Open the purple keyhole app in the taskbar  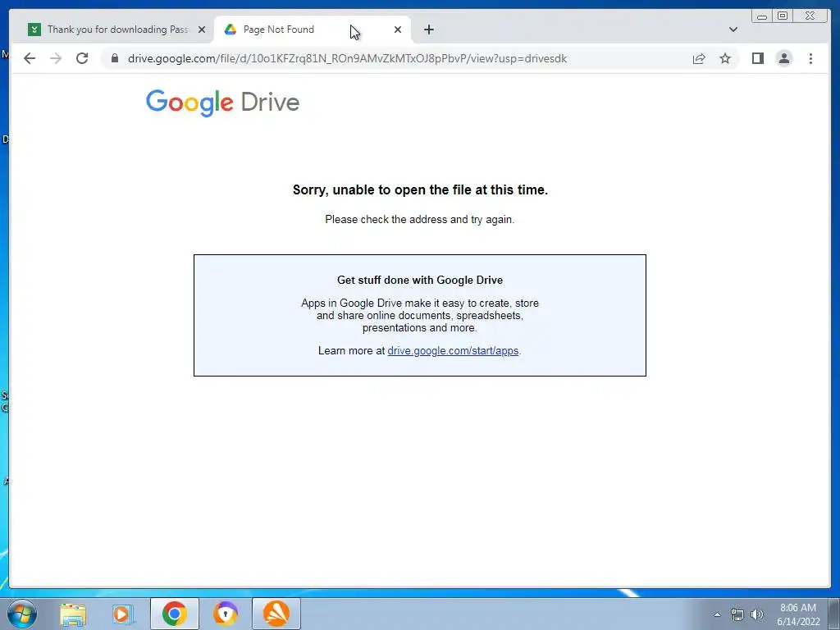(225, 614)
